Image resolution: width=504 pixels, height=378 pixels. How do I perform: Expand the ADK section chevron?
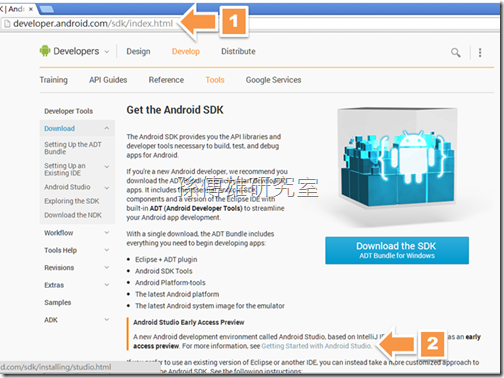click(107, 319)
